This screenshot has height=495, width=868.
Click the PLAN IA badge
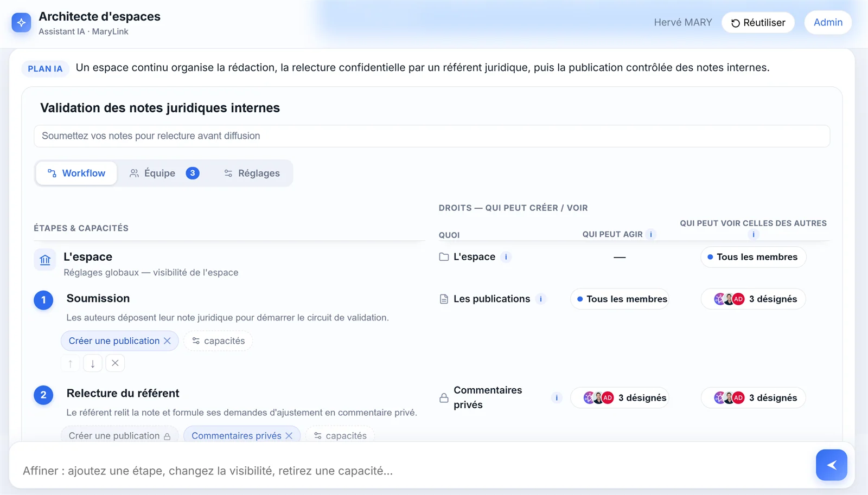(x=45, y=69)
